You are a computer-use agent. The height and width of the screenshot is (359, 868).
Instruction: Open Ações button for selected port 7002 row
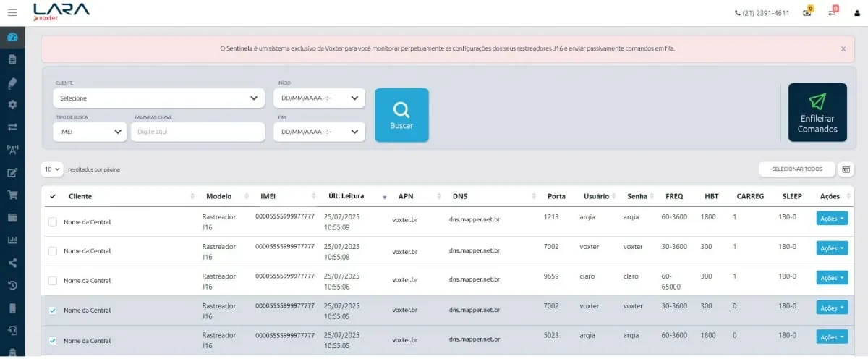pos(832,308)
